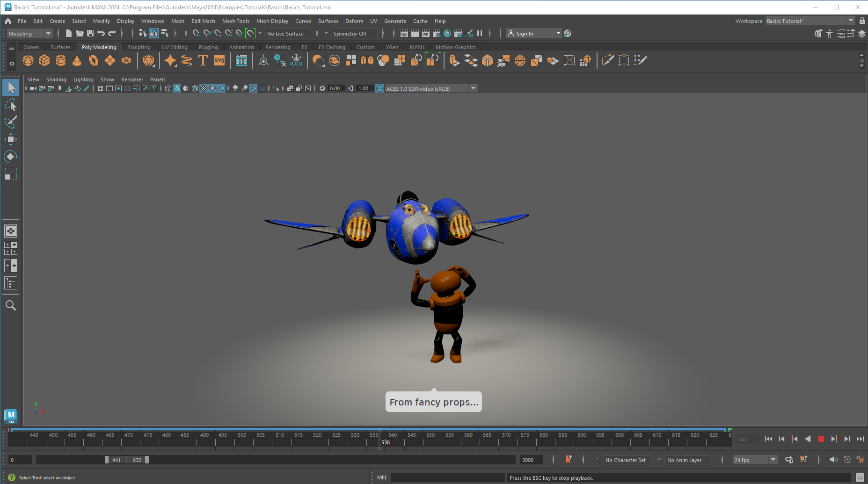Expand the No Anim Layer arrow
The height and width of the screenshot is (484, 868).
point(659,459)
